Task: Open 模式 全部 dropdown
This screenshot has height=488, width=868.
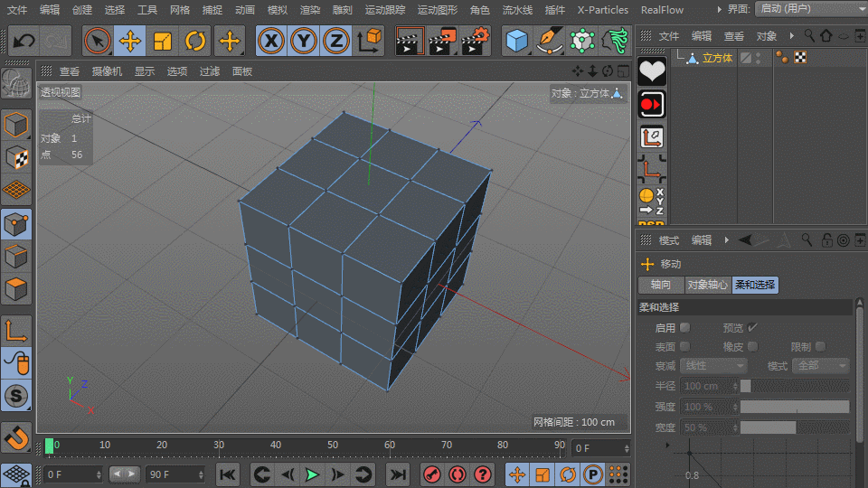Action: 820,366
